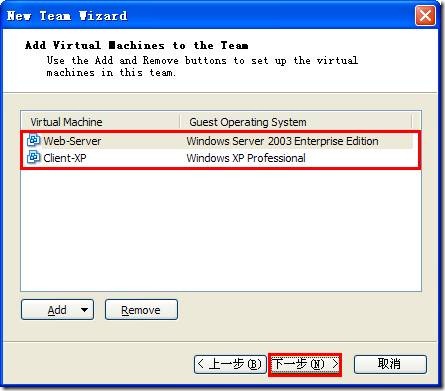This screenshot has width=445, height=391.
Task: Select the Client-XP row name
Action: (x=65, y=158)
